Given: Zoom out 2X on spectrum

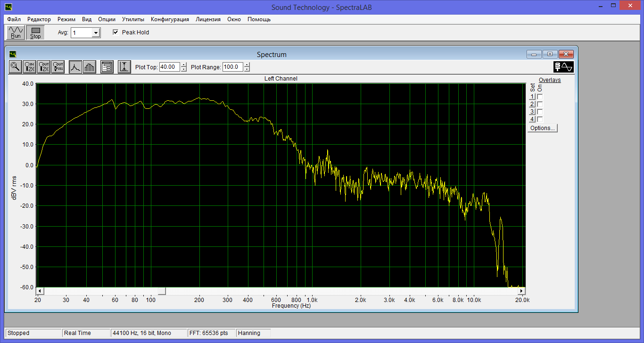Looking at the screenshot, I should coord(44,67).
